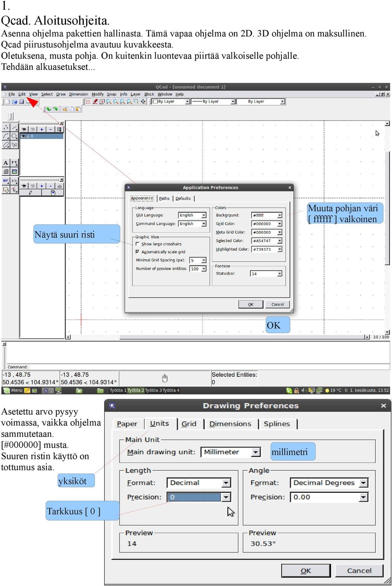Click hide all blocks greyed eye icon
Image resolution: width=392 pixels, height=586 pixels.
(x=33, y=186)
